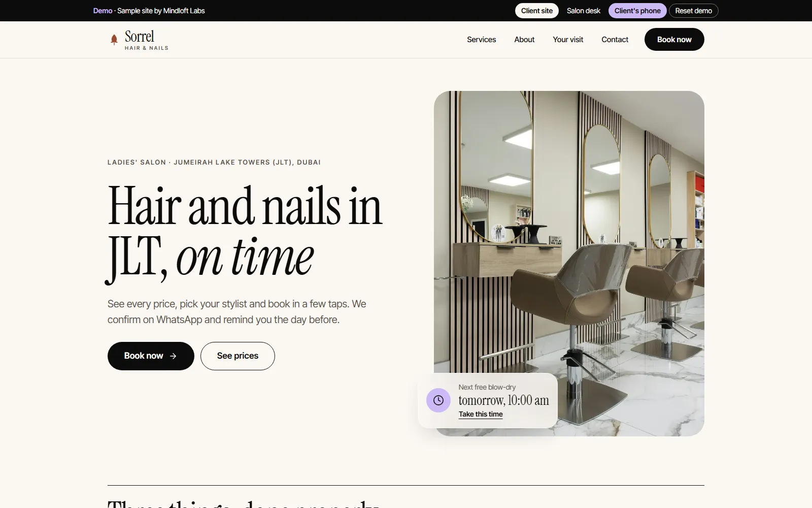Click the purple clock icon
This screenshot has width=812, height=508.
click(x=438, y=400)
